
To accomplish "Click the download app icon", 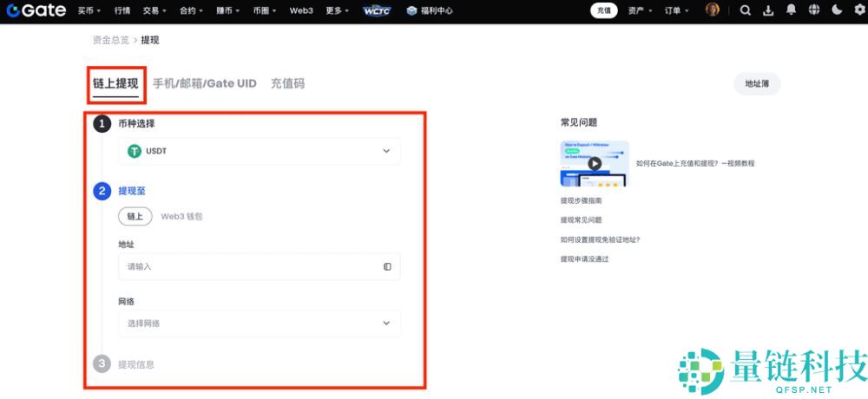I will coord(768,10).
